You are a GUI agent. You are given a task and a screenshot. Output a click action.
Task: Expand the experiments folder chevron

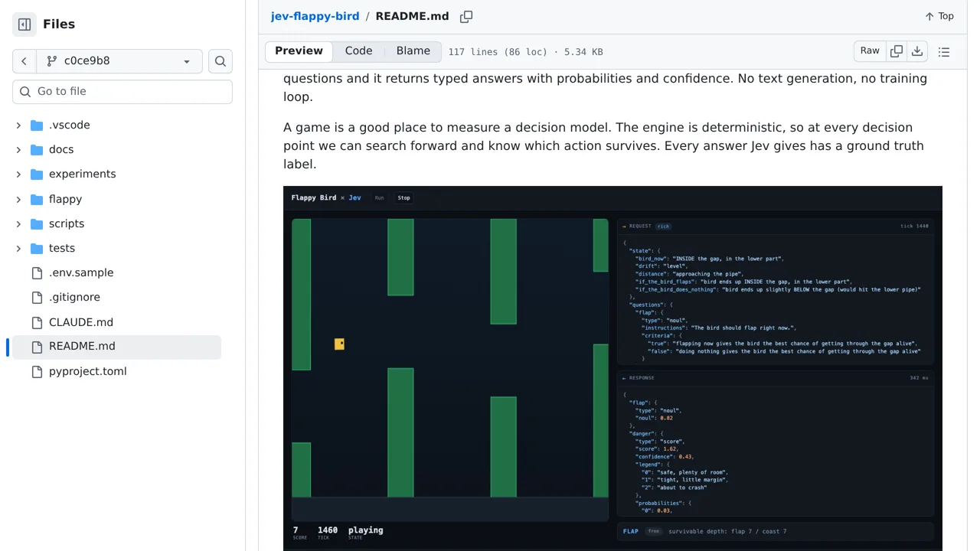pyautogui.click(x=18, y=174)
